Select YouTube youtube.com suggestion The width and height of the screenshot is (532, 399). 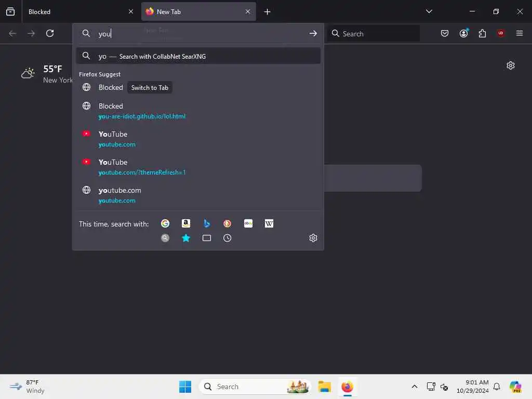[x=198, y=139]
